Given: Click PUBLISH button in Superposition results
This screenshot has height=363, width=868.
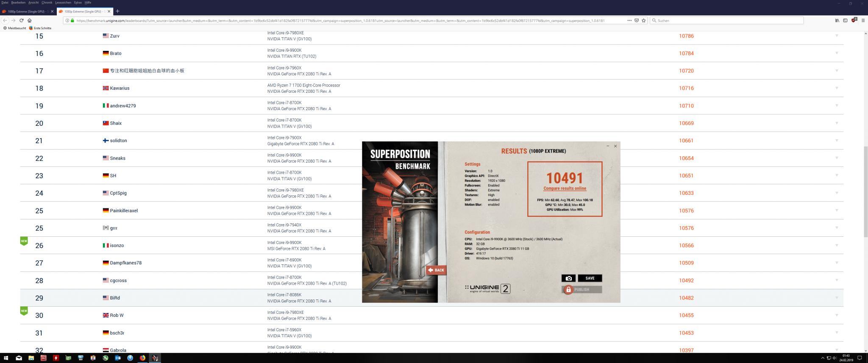Looking at the screenshot, I should pyautogui.click(x=582, y=289).
